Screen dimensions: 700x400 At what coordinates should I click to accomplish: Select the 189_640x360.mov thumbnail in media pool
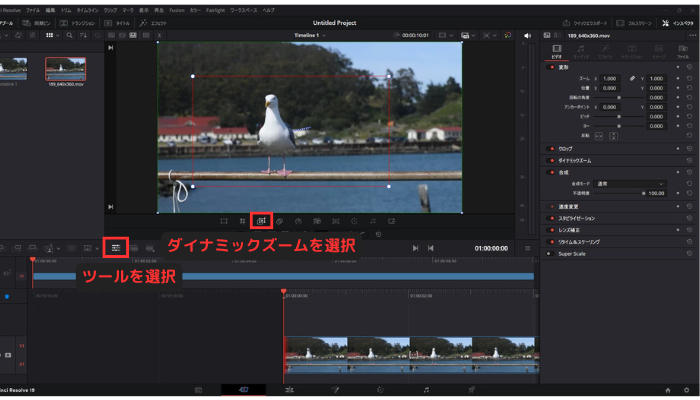pyautogui.click(x=66, y=69)
